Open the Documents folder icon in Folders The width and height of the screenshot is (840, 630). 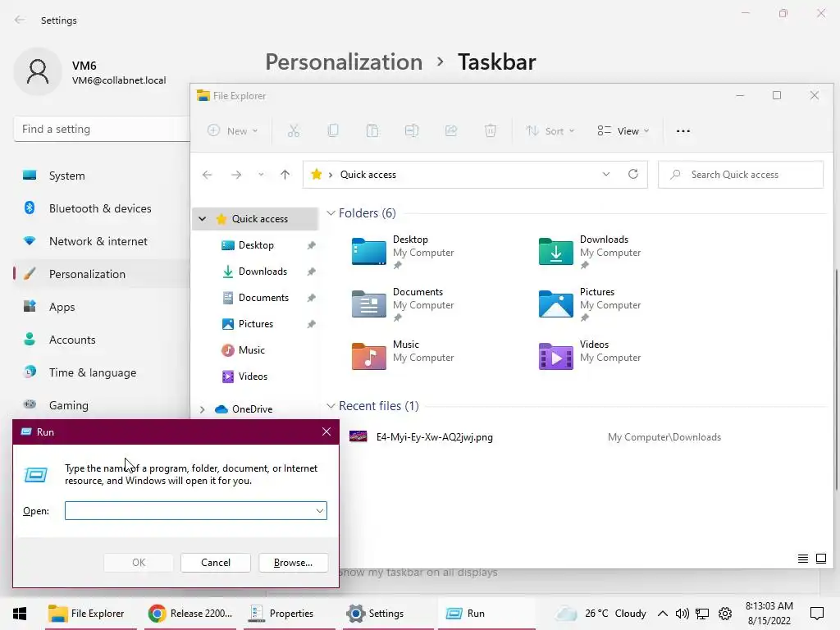point(368,304)
